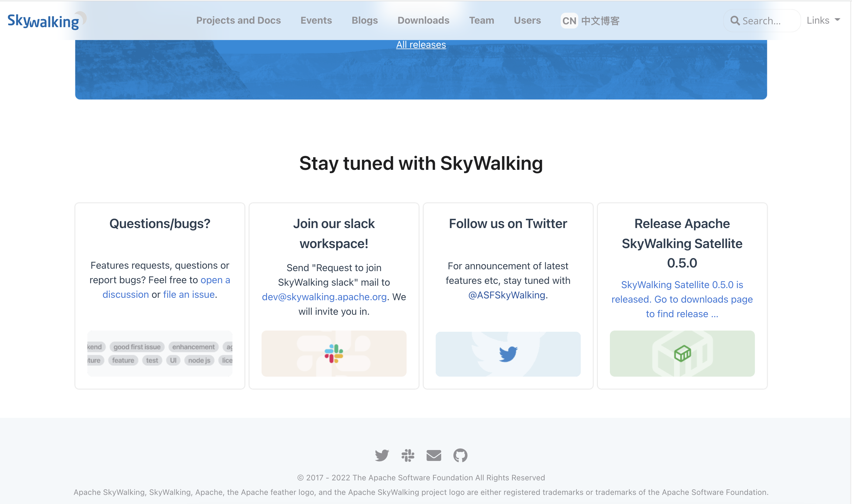Click the blue Twitter bird card image
Image resolution: width=852 pixels, height=504 pixels.
[x=508, y=354]
